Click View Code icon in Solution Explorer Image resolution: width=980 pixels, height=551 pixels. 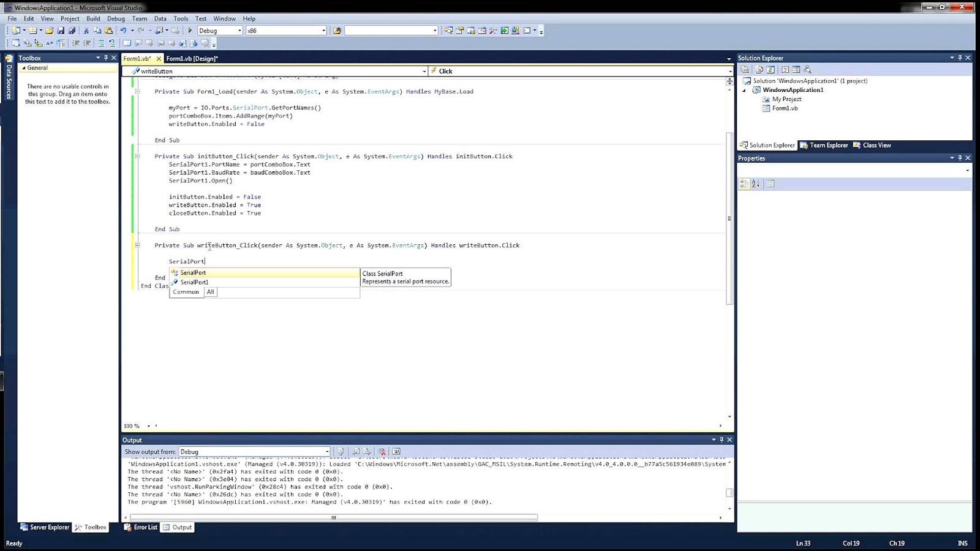tap(785, 70)
